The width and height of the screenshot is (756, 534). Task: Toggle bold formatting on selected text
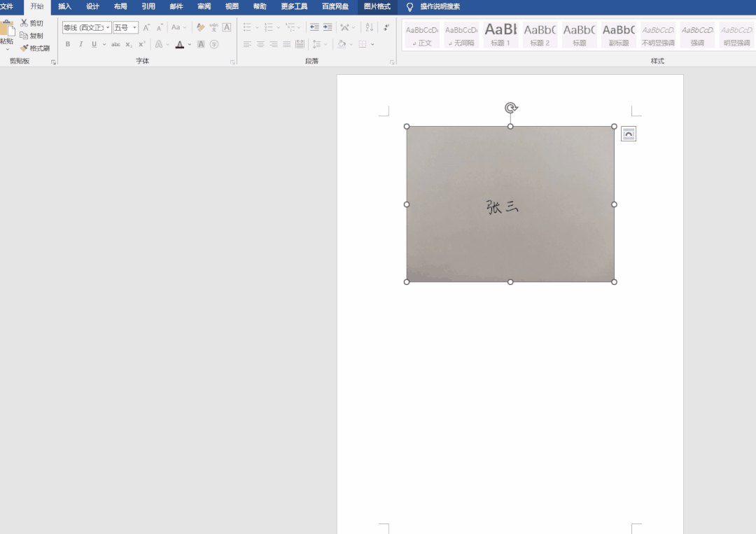pyautogui.click(x=67, y=43)
